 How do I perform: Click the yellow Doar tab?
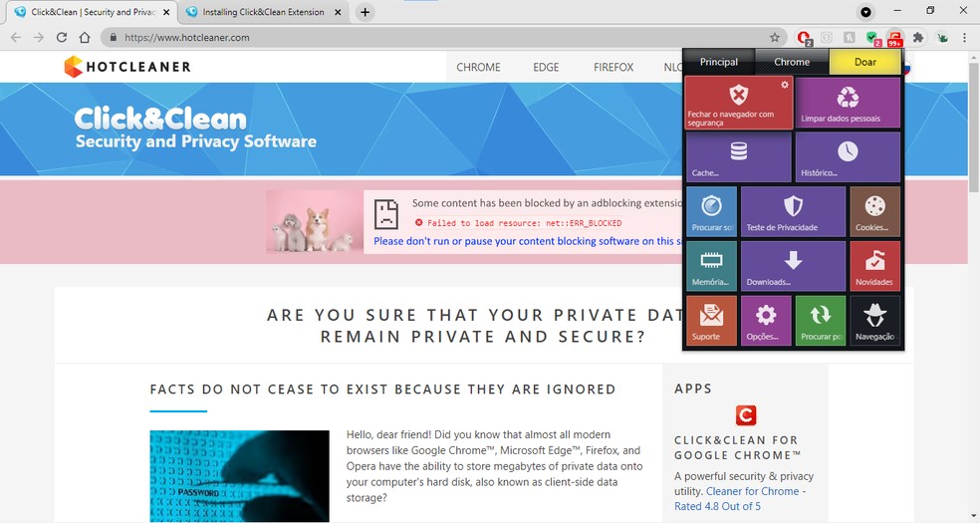tap(865, 62)
